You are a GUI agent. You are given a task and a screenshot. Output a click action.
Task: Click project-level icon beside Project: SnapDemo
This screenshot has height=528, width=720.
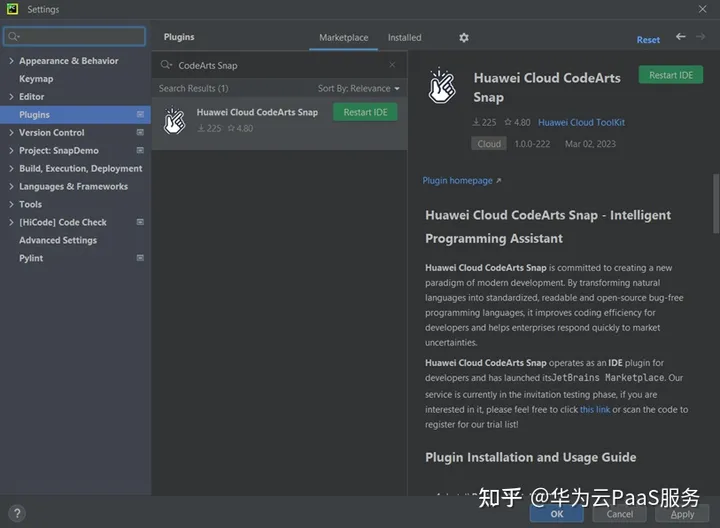pos(141,150)
